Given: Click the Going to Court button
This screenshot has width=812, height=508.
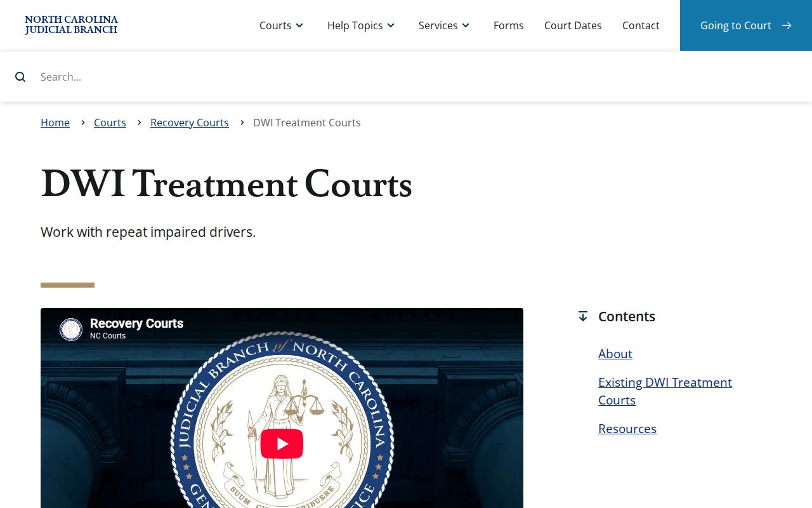Looking at the screenshot, I should pos(746,25).
